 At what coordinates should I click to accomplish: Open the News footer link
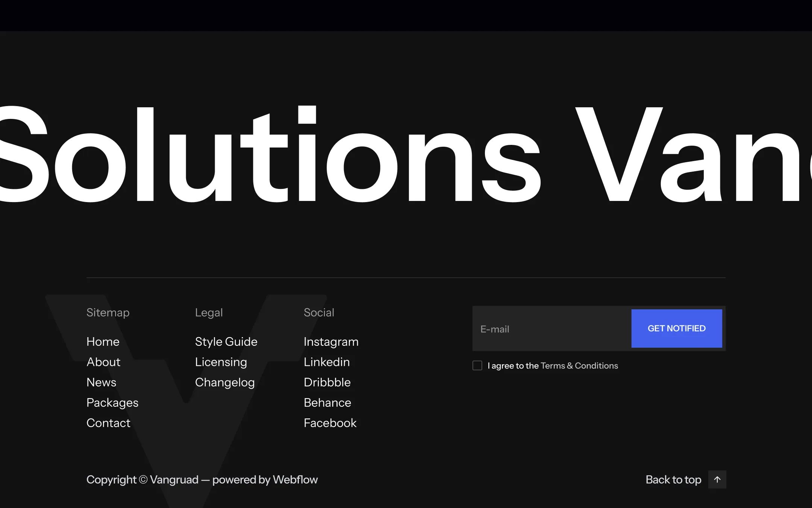101,382
